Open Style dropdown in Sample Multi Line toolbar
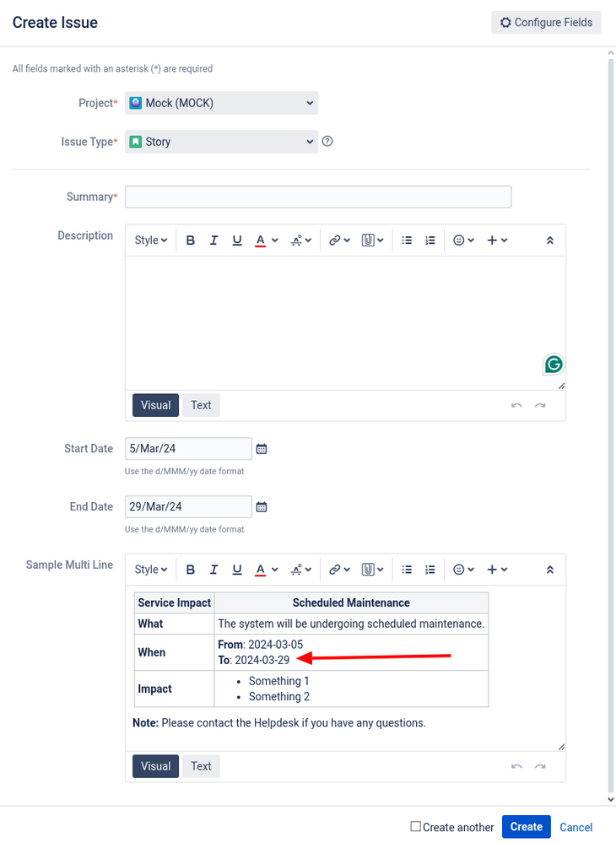This screenshot has width=616, height=843. point(151,570)
